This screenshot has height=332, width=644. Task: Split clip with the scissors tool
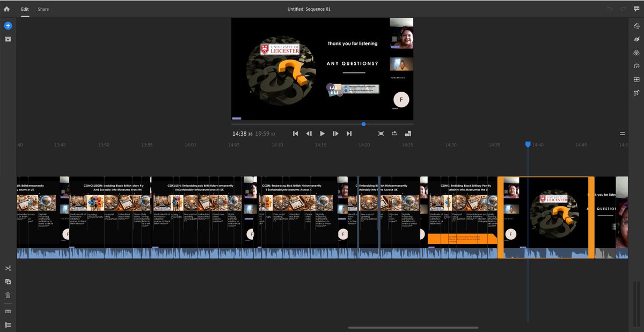pyautogui.click(x=8, y=268)
